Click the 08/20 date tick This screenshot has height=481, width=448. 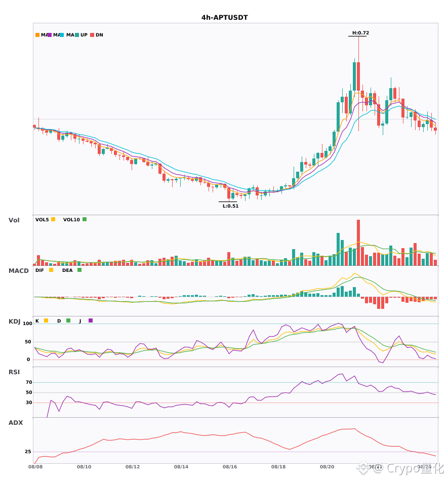point(327,467)
